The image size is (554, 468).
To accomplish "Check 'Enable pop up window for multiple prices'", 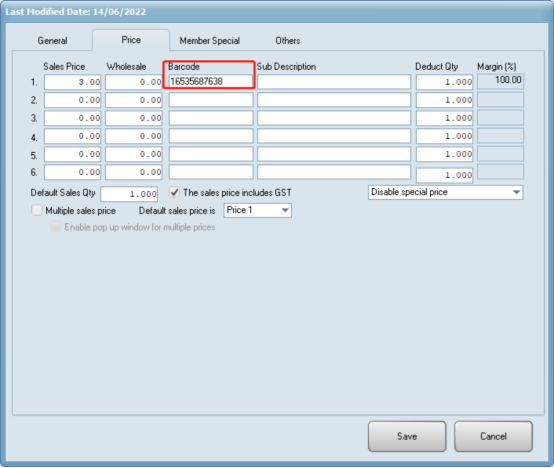I will (55, 227).
